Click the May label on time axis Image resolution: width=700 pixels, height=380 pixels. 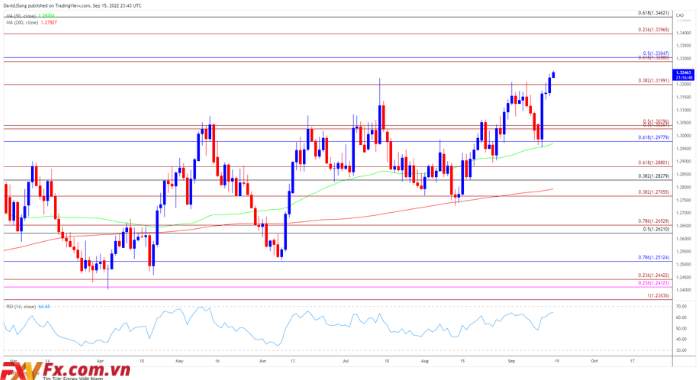pos(179,360)
